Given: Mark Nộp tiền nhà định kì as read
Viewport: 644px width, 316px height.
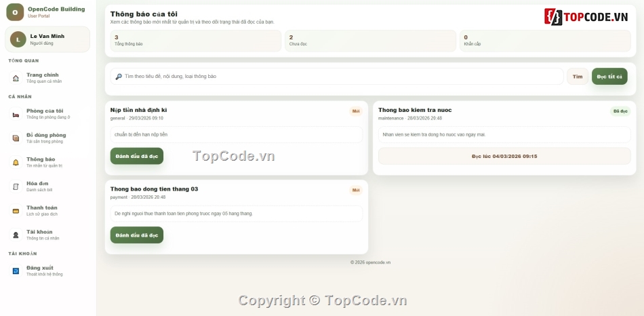Looking at the screenshot, I should click(x=137, y=156).
